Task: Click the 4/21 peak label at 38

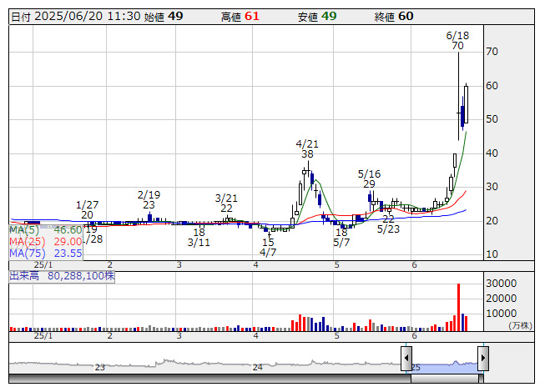Action: tap(307, 148)
